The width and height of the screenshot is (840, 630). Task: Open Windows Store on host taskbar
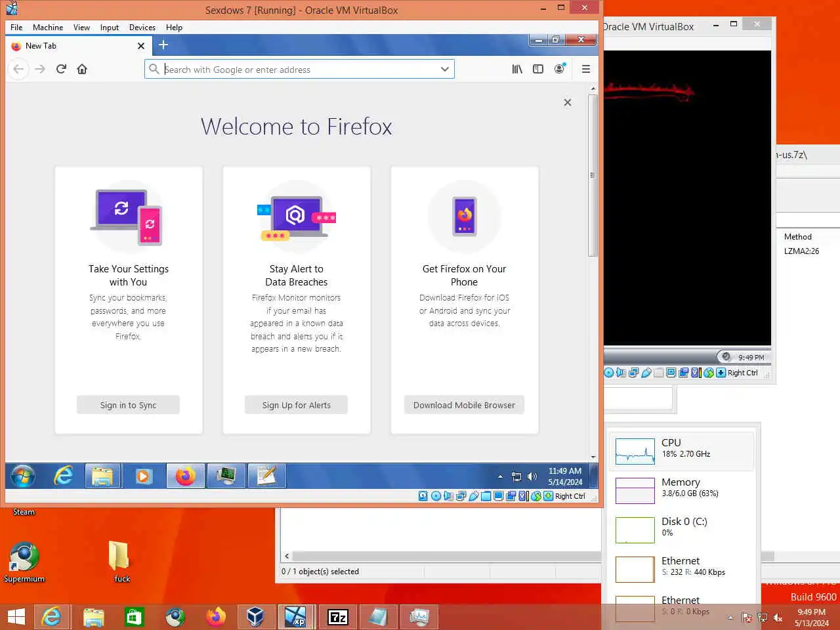pyautogui.click(x=134, y=617)
